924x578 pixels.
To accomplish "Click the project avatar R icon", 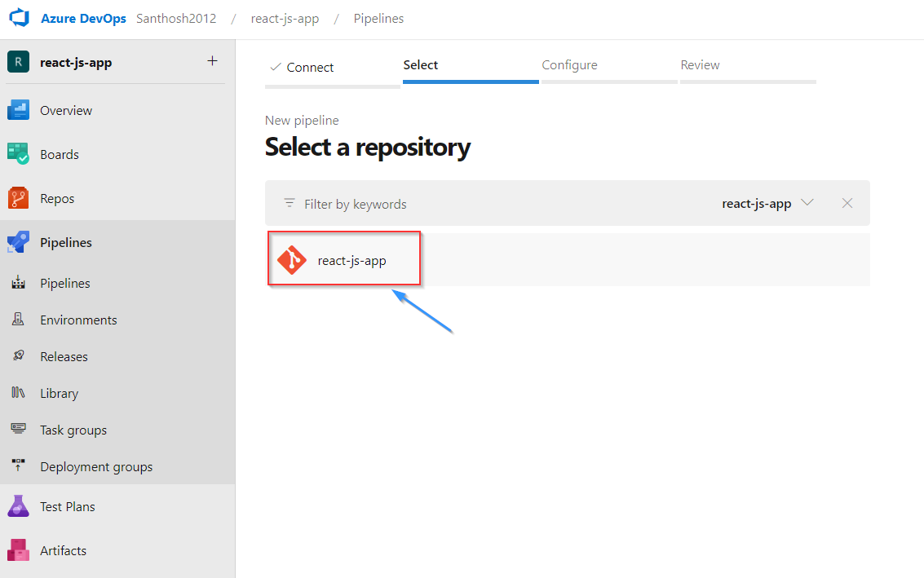I will 18,61.
